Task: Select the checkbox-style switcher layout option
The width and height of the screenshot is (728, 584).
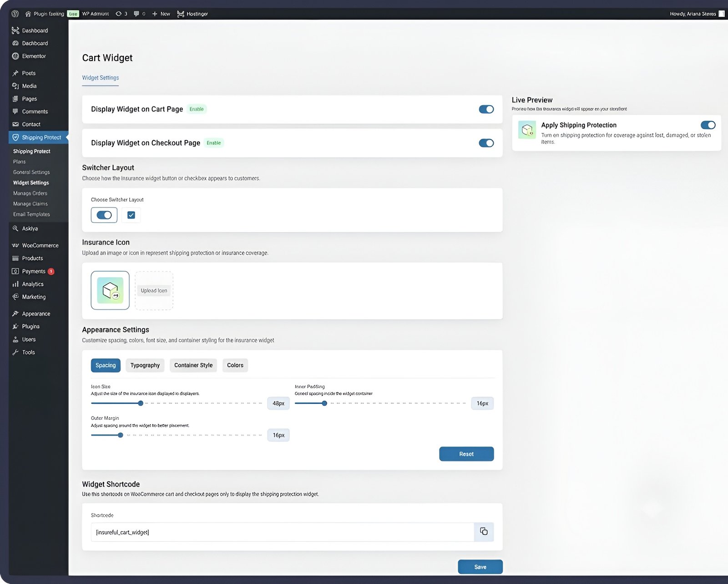Action: click(131, 215)
